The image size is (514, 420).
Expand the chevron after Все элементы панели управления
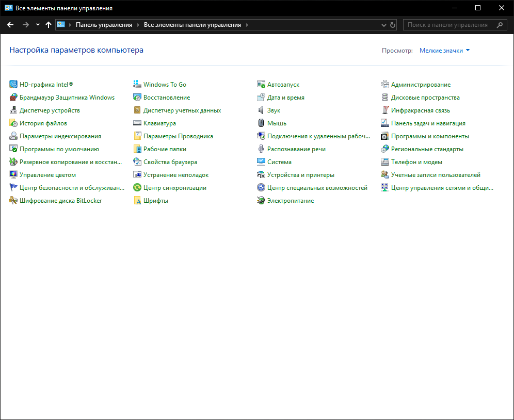coord(247,25)
